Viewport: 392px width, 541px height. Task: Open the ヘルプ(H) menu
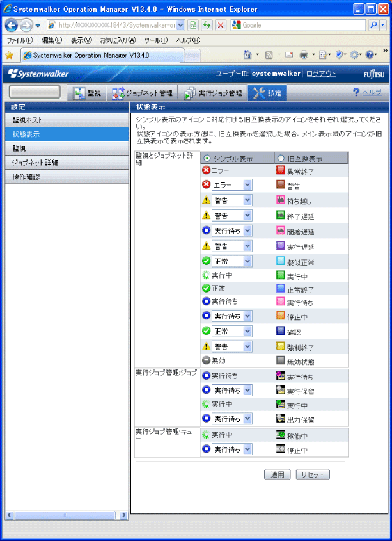[x=188, y=40]
